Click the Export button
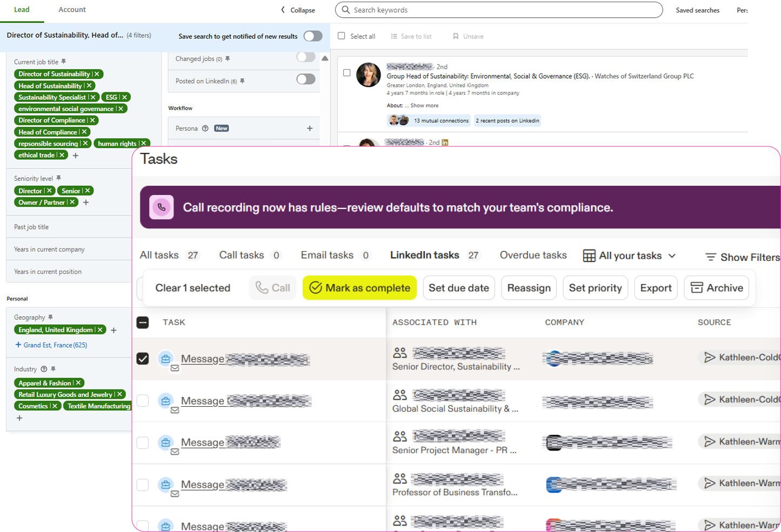 coord(656,288)
